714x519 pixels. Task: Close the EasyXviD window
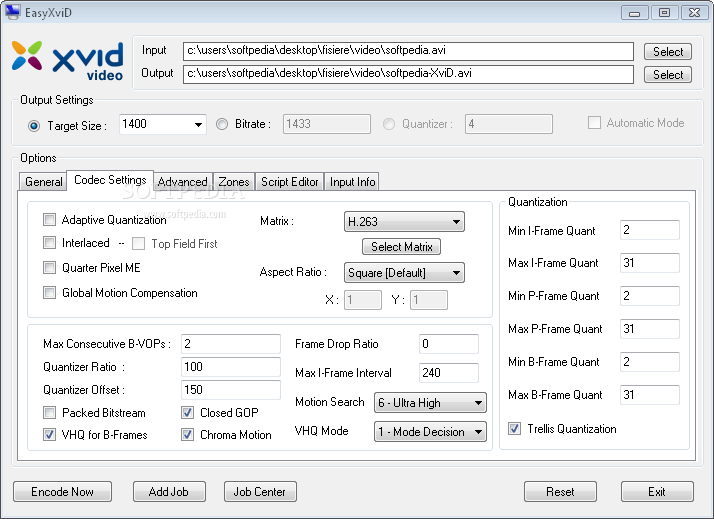pyautogui.click(x=694, y=13)
